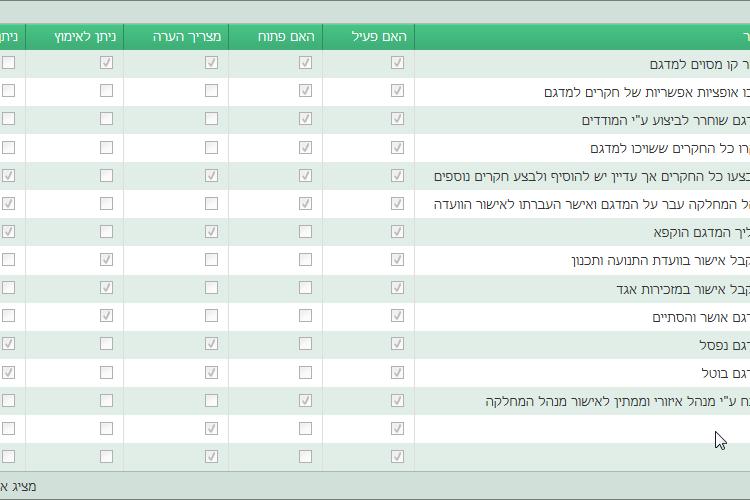Select the 'דגם אושר והסתיים' row text
The image size is (750, 500).
tap(700, 317)
